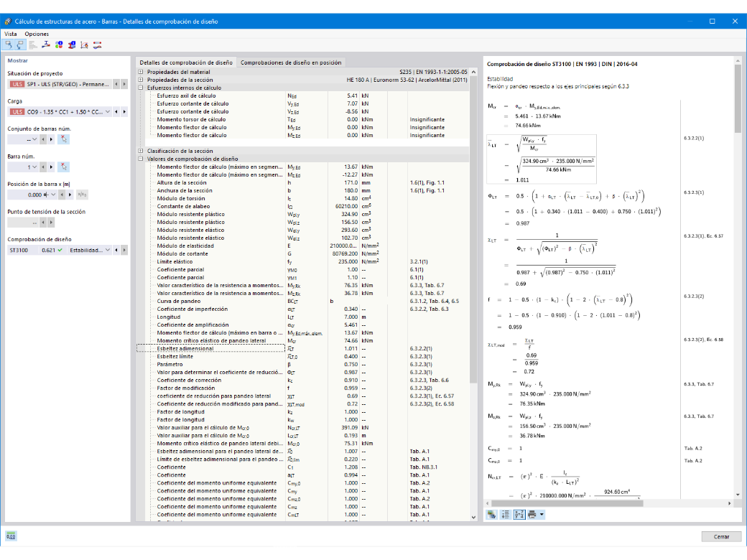This screenshot has height=560, width=747.
Task: Go to next Barra núm. member
Action: point(52,167)
